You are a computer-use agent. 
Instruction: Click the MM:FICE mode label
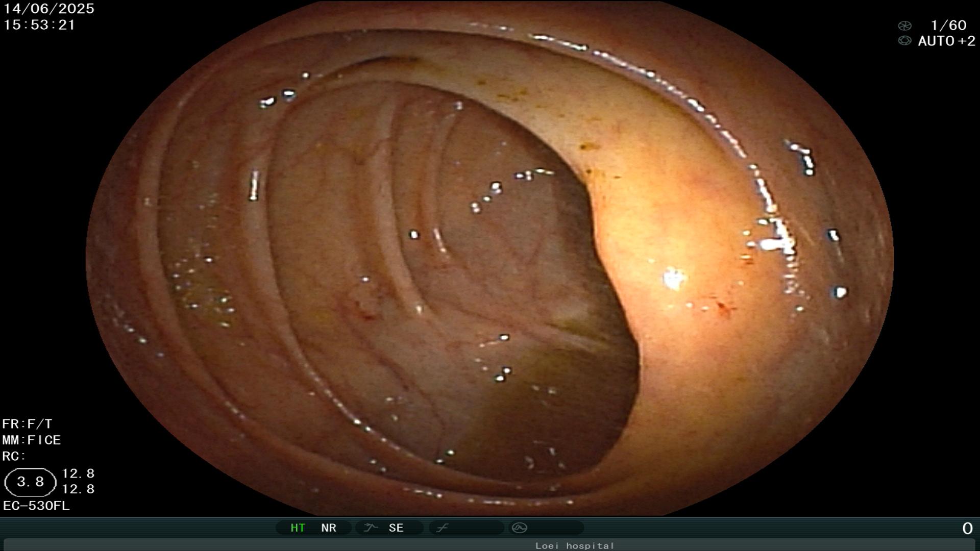(32, 440)
